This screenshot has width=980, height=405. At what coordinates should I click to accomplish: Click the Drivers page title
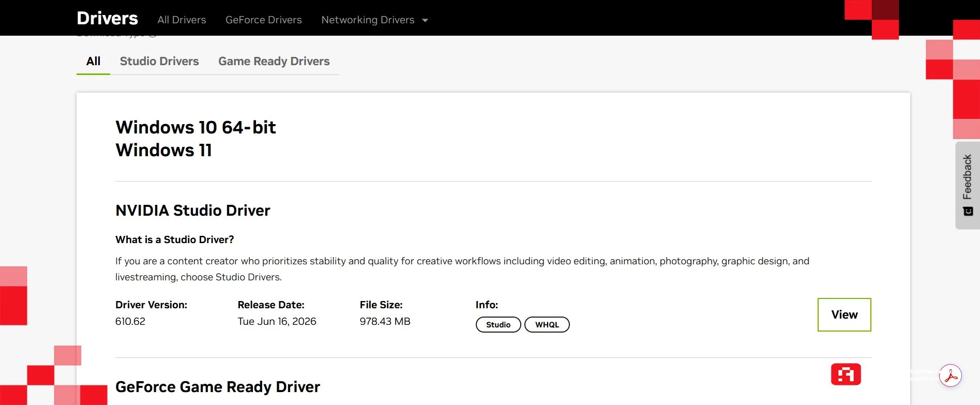107,18
